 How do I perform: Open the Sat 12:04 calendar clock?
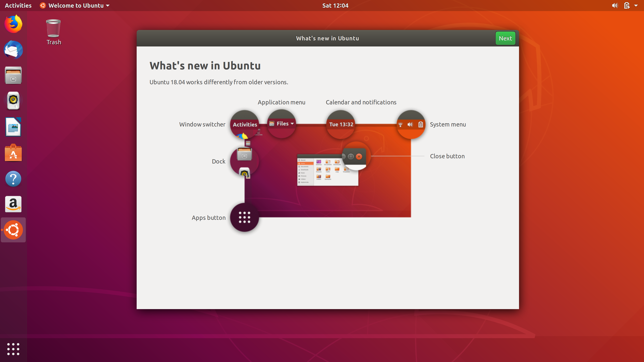[335, 5]
